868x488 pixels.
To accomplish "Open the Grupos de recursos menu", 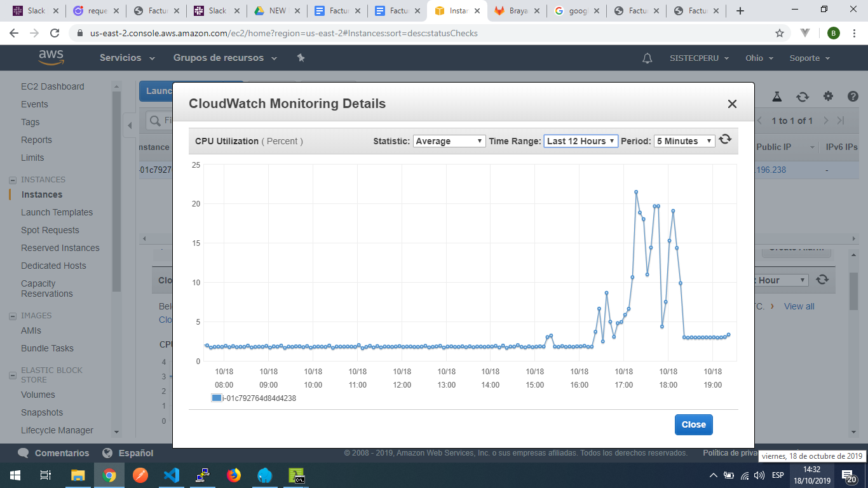I will pos(225,58).
